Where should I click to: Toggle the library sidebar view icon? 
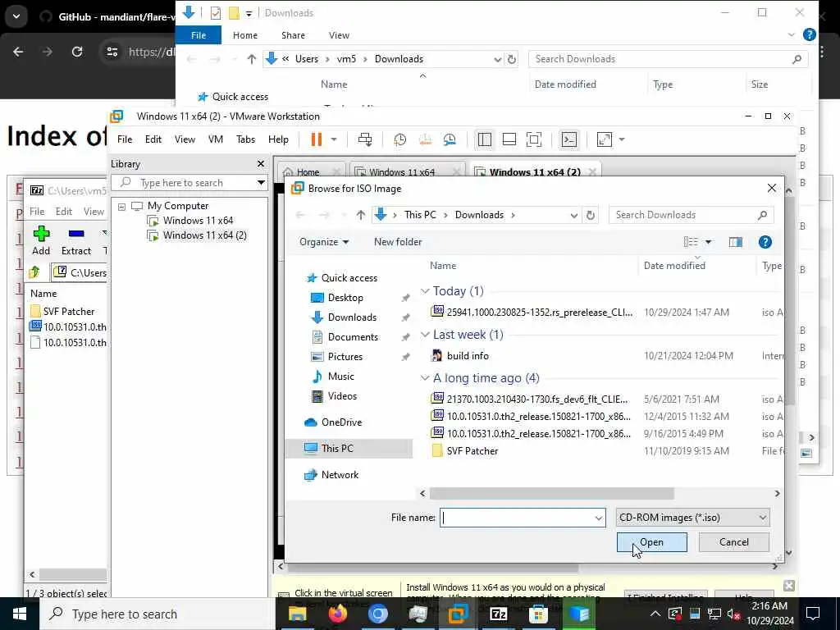pos(484,139)
